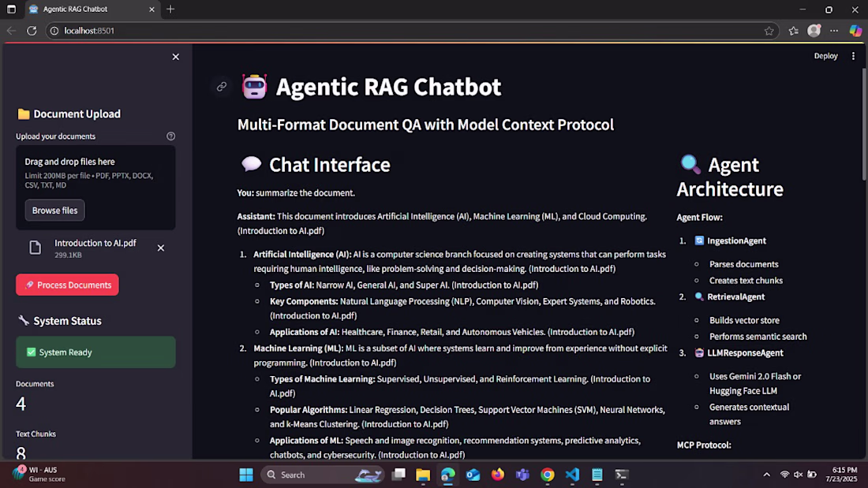Click the magnifier icon beside Agent Architecture

pos(690,164)
